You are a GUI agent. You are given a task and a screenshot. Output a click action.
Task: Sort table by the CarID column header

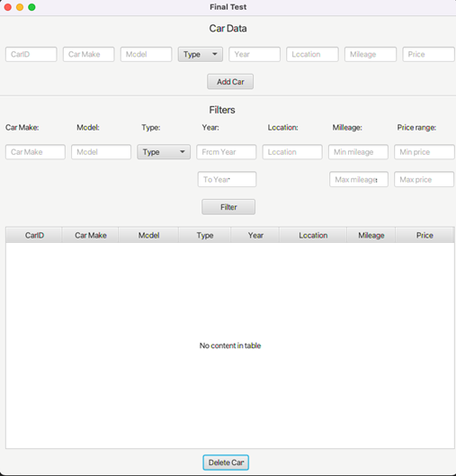[34, 235]
